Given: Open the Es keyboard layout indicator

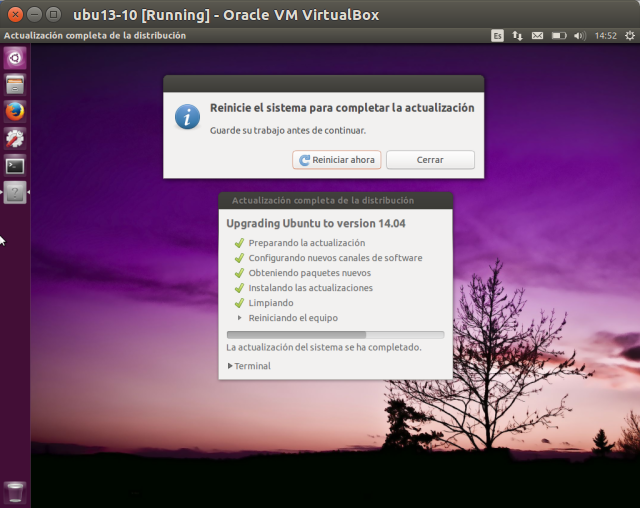Looking at the screenshot, I should (x=497, y=36).
